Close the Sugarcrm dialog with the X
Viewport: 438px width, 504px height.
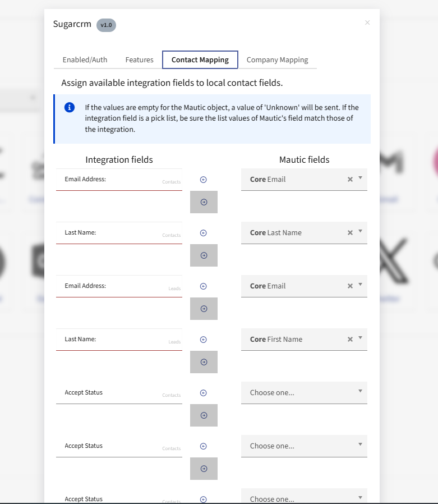pyautogui.click(x=367, y=22)
